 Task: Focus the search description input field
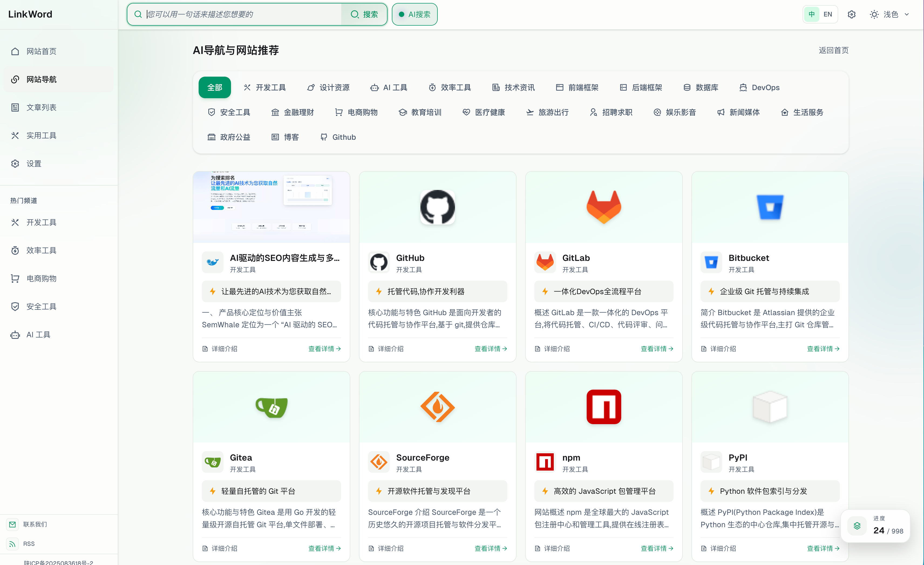click(243, 14)
